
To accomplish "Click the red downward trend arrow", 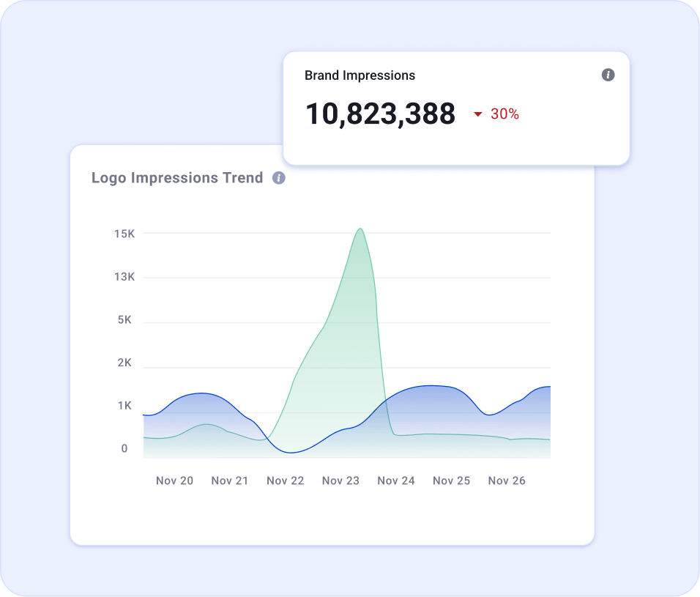I will 478,114.
